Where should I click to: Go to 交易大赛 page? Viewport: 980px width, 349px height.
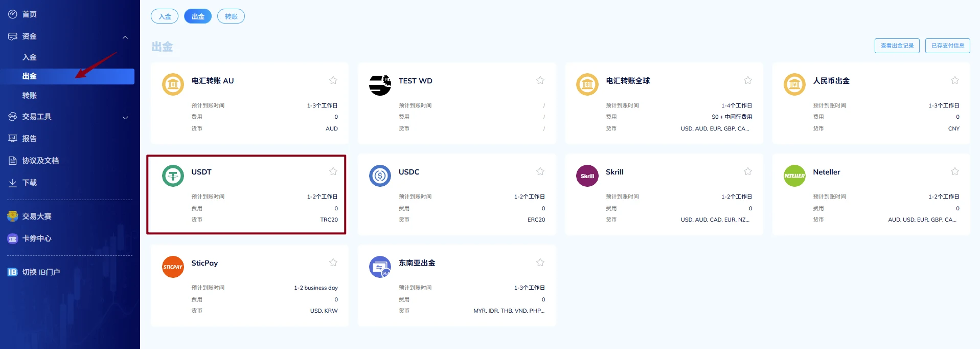pyautogui.click(x=37, y=216)
